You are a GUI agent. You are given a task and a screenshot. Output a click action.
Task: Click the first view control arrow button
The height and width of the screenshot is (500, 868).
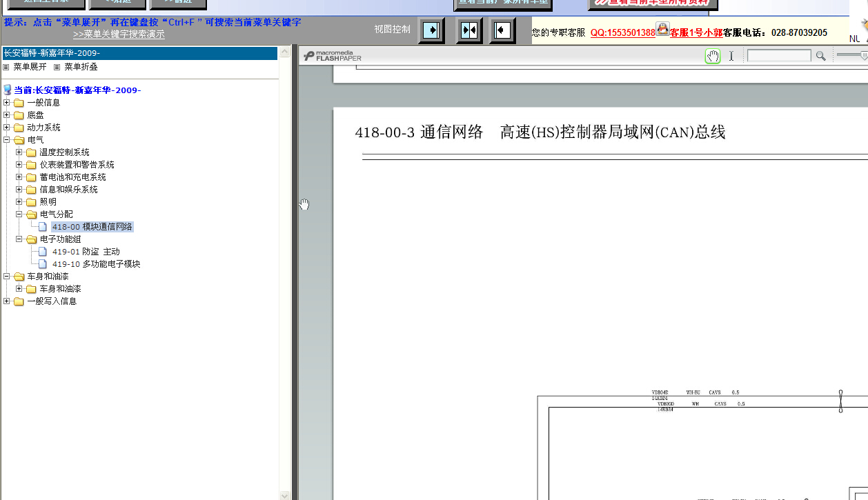coord(431,30)
